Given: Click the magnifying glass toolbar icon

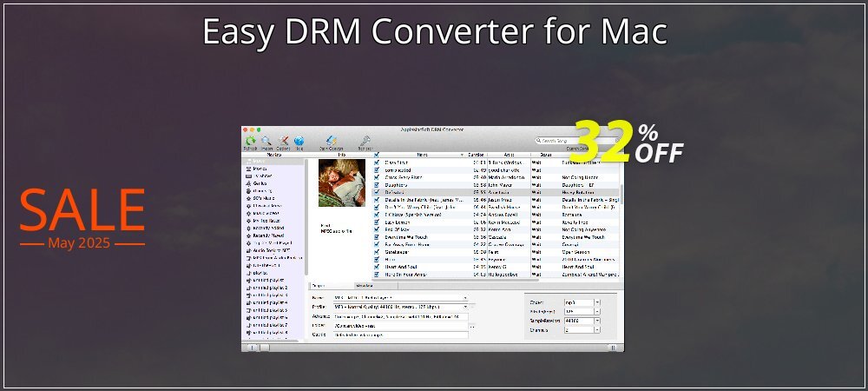Looking at the screenshot, I should (266, 142).
